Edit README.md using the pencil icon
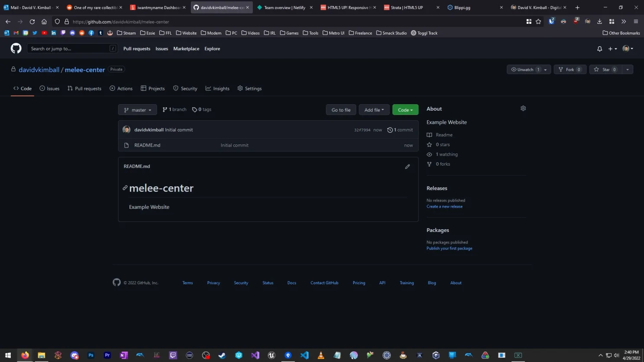The width and height of the screenshot is (644, 362). coord(407,167)
